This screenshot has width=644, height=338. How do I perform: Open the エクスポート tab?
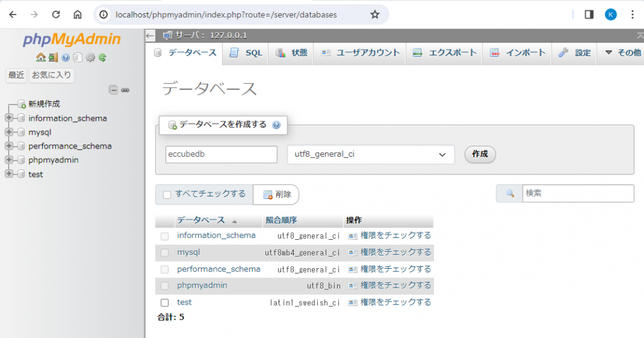pos(445,53)
